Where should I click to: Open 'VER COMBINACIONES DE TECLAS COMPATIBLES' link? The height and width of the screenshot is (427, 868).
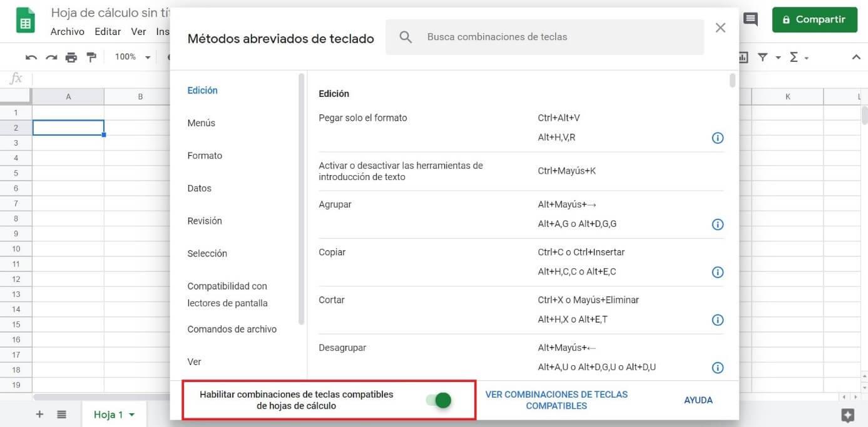[x=556, y=399]
